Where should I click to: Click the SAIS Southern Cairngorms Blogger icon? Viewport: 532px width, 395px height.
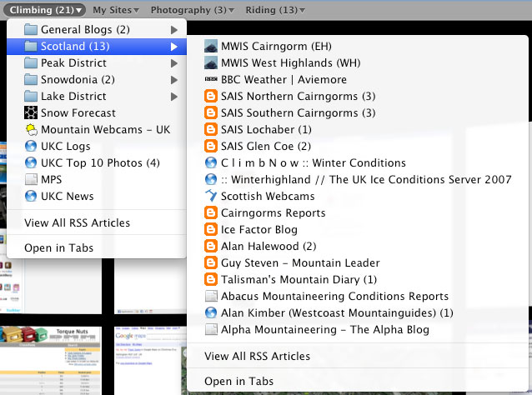[211, 112]
